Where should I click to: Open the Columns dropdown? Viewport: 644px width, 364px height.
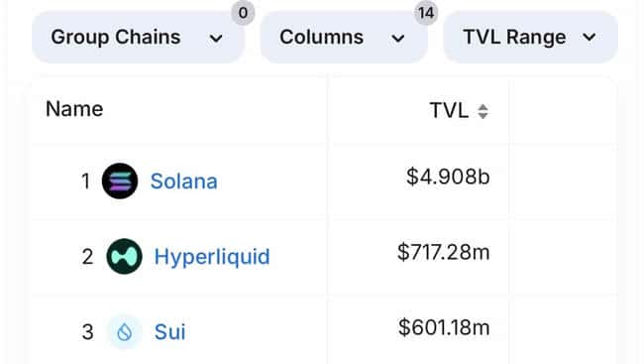(344, 37)
